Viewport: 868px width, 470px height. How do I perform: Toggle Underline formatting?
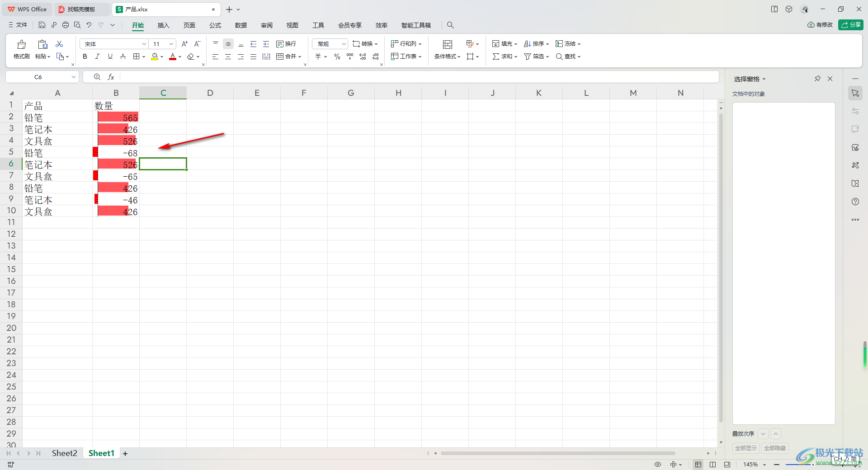coord(110,56)
